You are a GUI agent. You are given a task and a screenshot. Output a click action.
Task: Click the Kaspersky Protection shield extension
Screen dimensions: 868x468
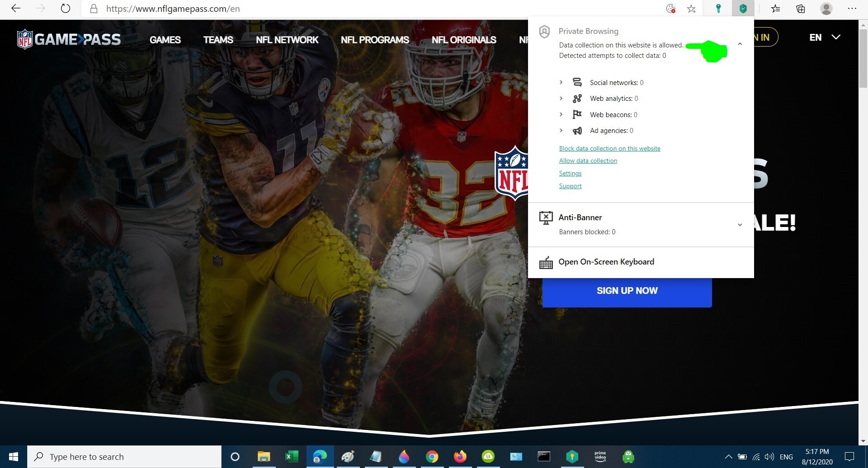click(x=743, y=9)
